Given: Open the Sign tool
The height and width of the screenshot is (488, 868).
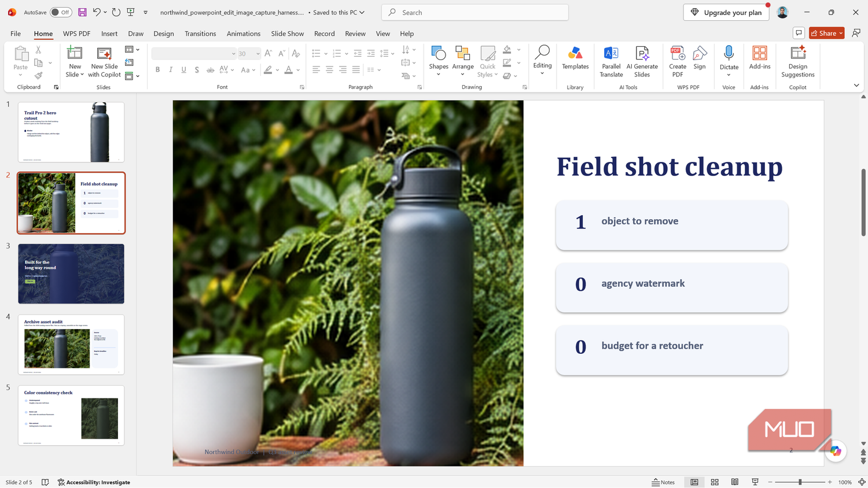Looking at the screenshot, I should point(700,58).
